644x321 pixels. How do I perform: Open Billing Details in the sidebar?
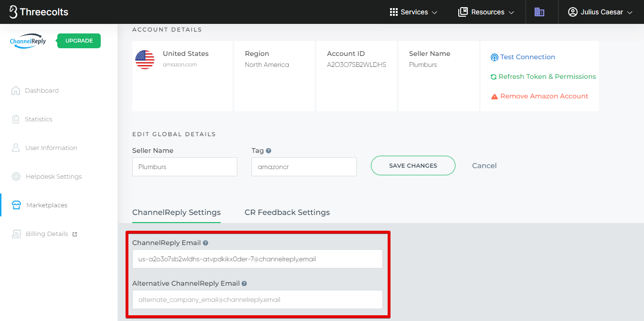[x=47, y=234]
